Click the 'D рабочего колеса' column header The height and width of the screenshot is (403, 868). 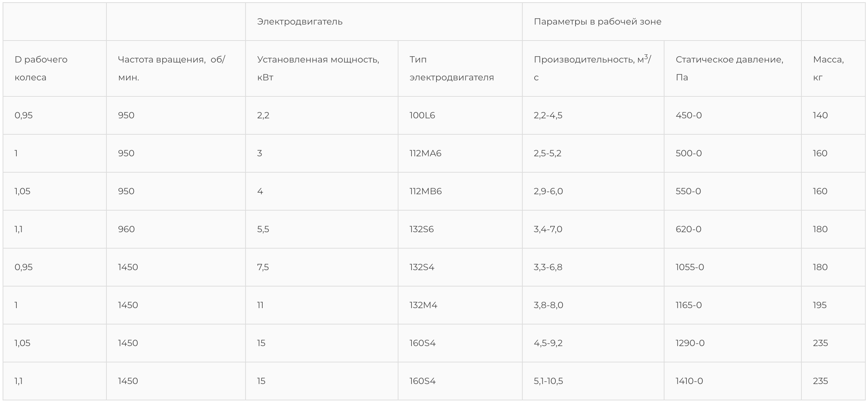pos(41,68)
